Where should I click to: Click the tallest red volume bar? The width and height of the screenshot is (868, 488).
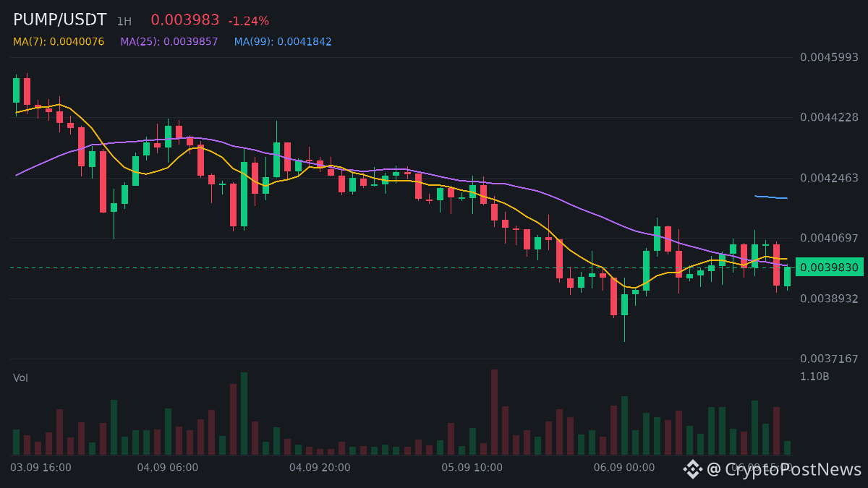494,412
